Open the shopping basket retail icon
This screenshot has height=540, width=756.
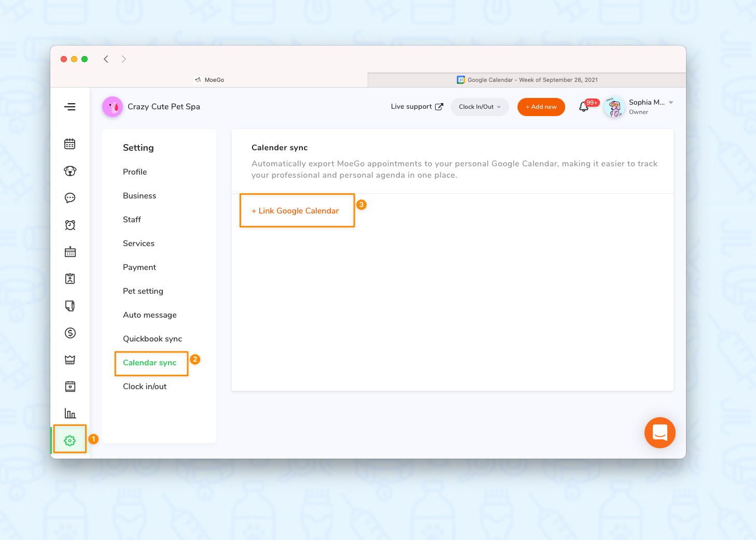tap(70, 360)
